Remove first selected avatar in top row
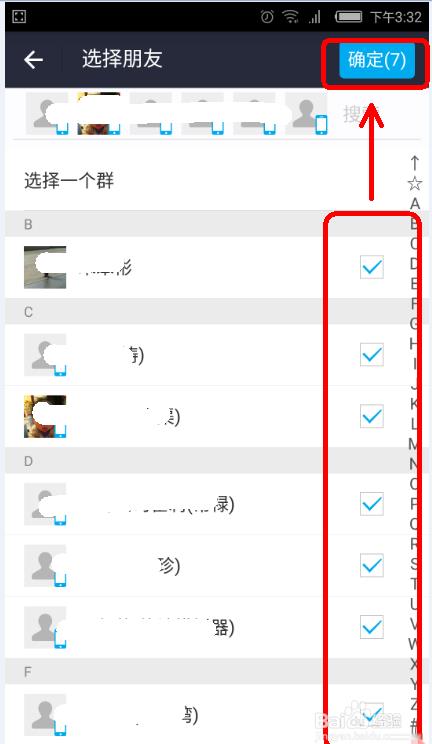This screenshot has height=744, width=432. click(47, 113)
